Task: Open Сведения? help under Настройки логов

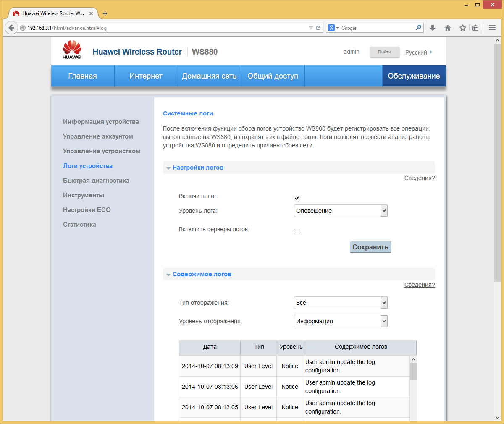Action: click(x=420, y=178)
